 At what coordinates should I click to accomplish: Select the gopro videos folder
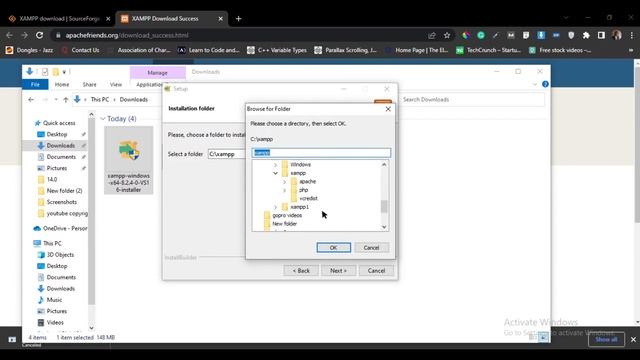point(287,215)
